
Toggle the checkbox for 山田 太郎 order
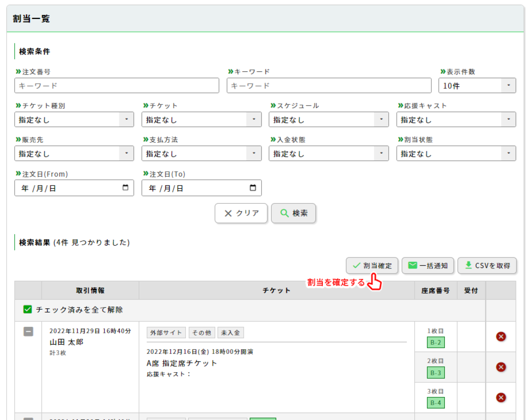point(28,332)
